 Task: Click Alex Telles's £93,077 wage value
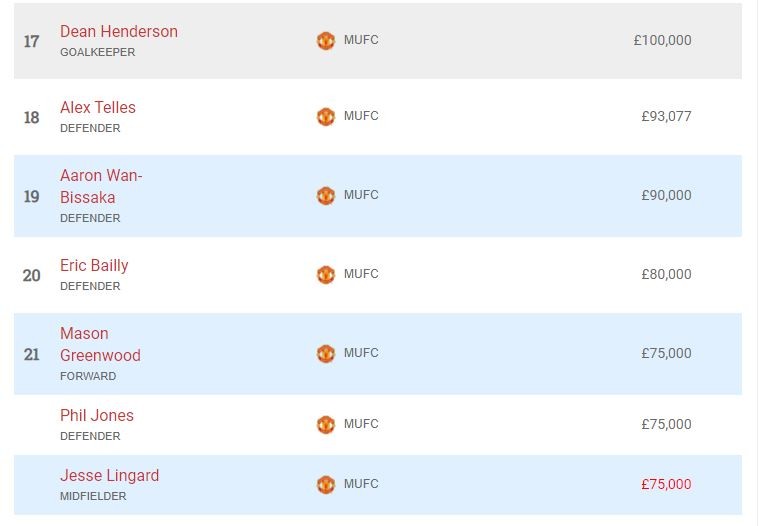[x=665, y=117]
